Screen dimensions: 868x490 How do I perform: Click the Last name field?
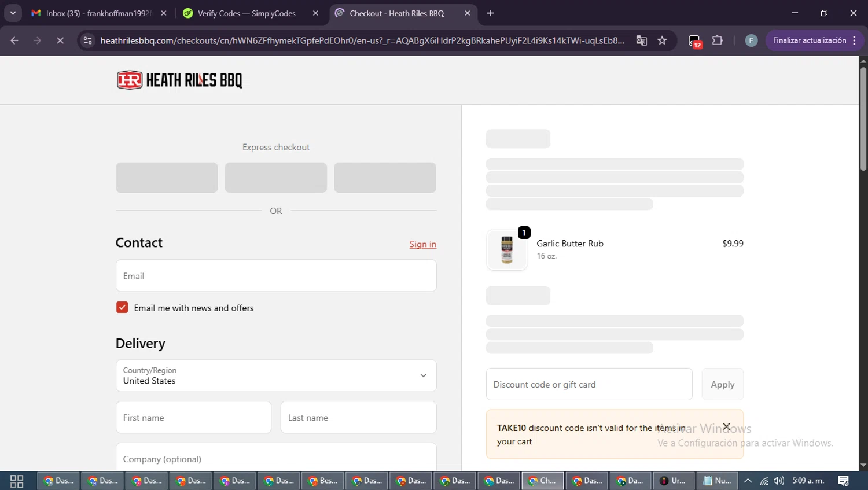point(358,417)
